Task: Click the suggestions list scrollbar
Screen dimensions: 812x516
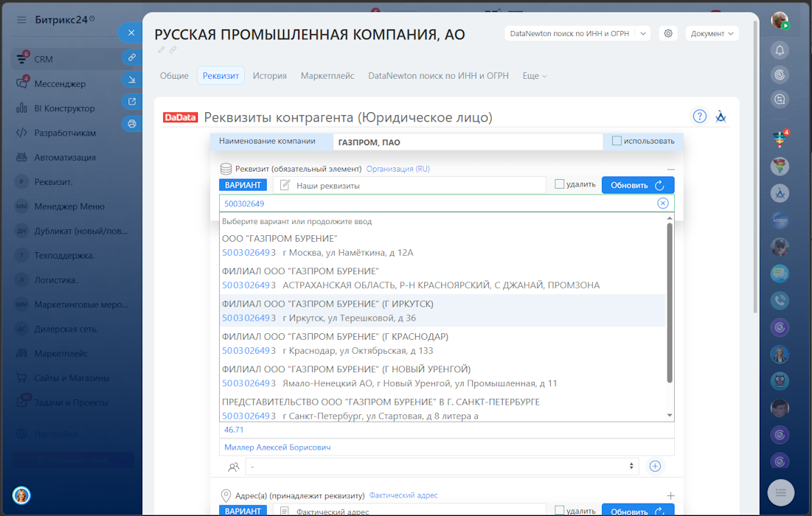Action: (x=670, y=302)
